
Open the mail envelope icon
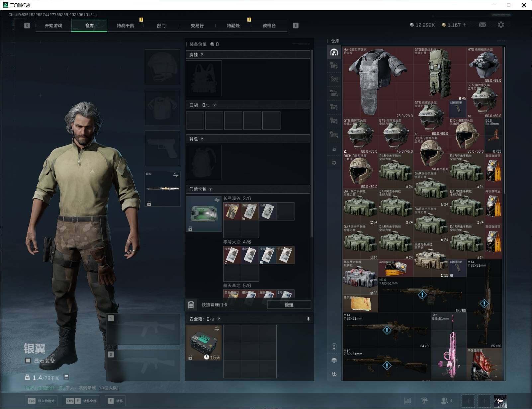483,25
